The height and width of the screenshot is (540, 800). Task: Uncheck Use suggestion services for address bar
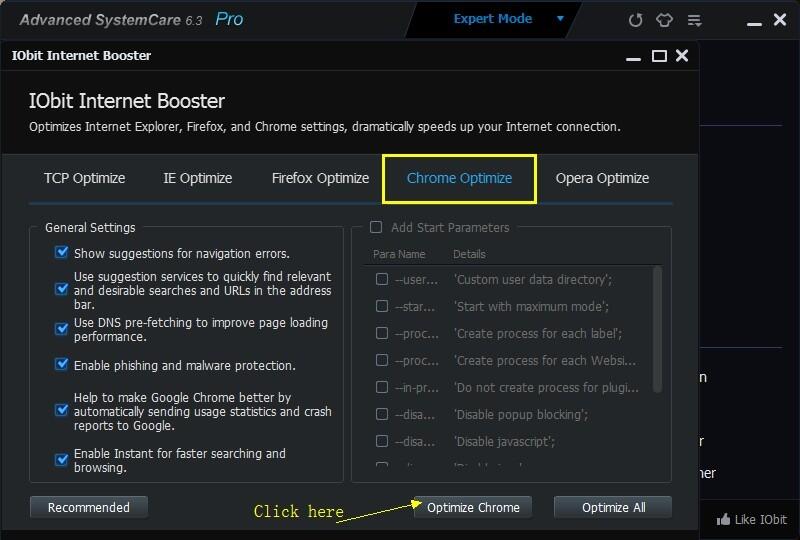tap(61, 289)
